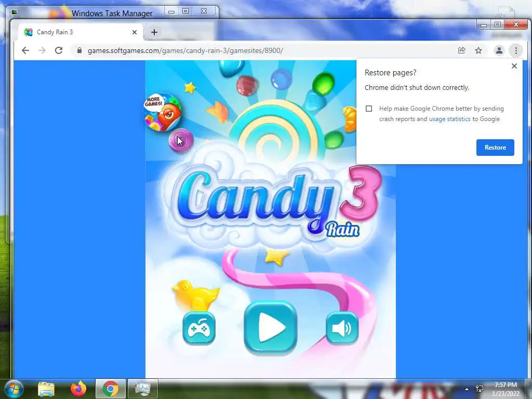Image resolution: width=532 pixels, height=399 pixels.
Task: Go forward in Chrome
Action: pos(42,50)
